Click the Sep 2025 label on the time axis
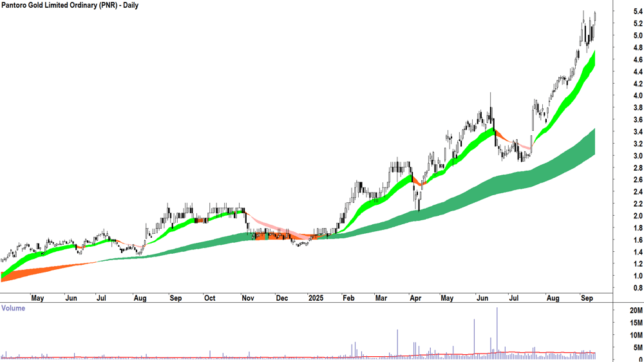This screenshot has width=644, height=362. tap(587, 298)
